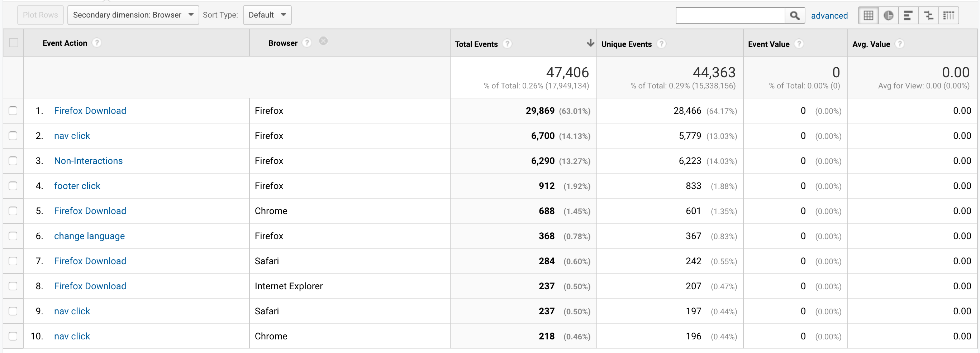Switch to the pie chart percentage view

889,16
